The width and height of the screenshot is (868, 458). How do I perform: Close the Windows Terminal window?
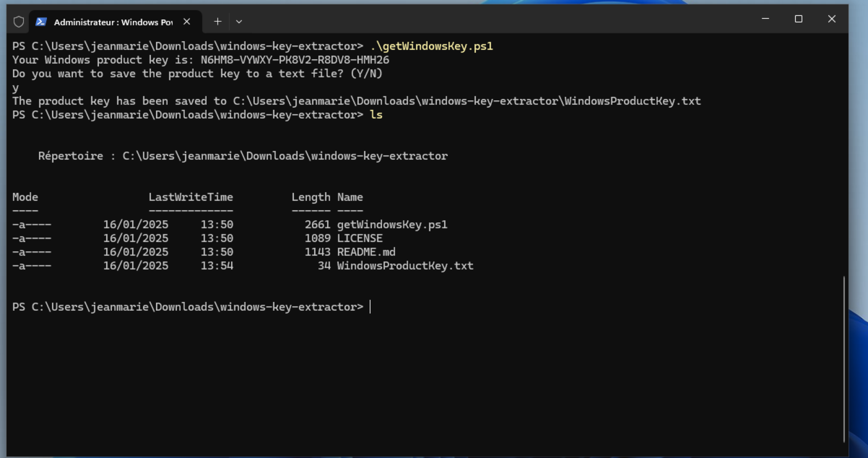pos(832,19)
